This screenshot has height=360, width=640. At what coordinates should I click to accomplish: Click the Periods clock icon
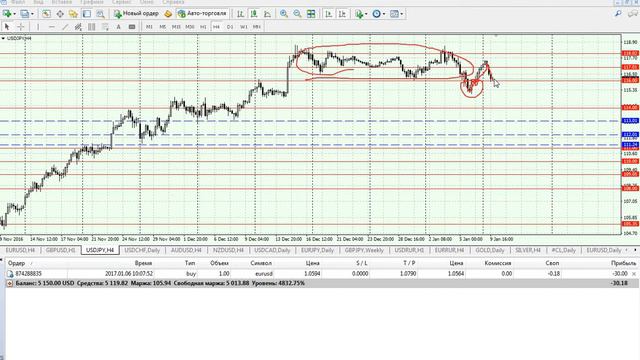(x=376, y=14)
